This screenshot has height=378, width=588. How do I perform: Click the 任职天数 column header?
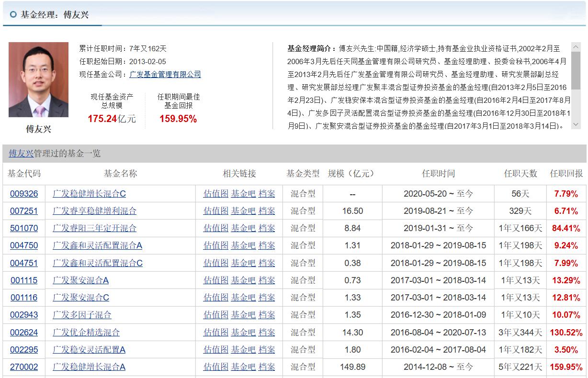pos(520,174)
